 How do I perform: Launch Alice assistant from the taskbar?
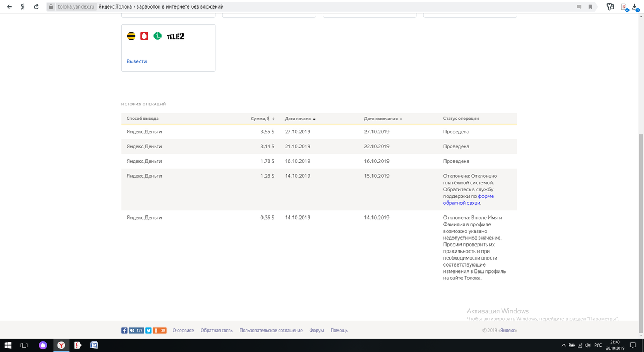click(43, 345)
